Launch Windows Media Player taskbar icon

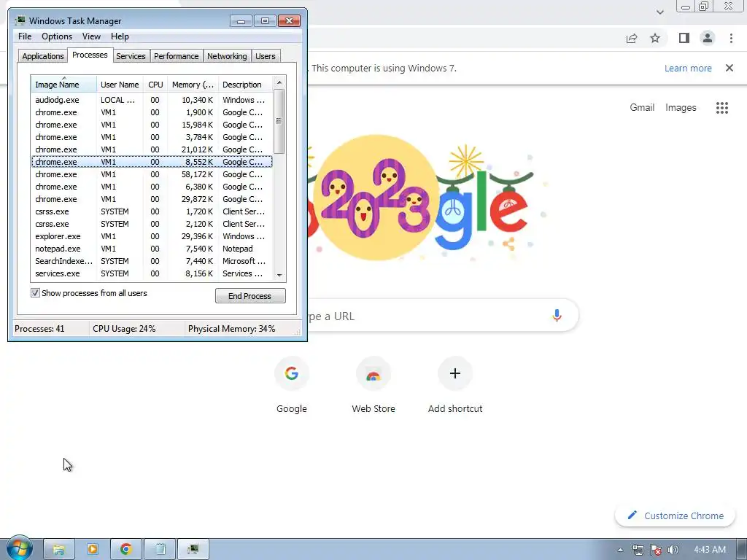(93, 550)
